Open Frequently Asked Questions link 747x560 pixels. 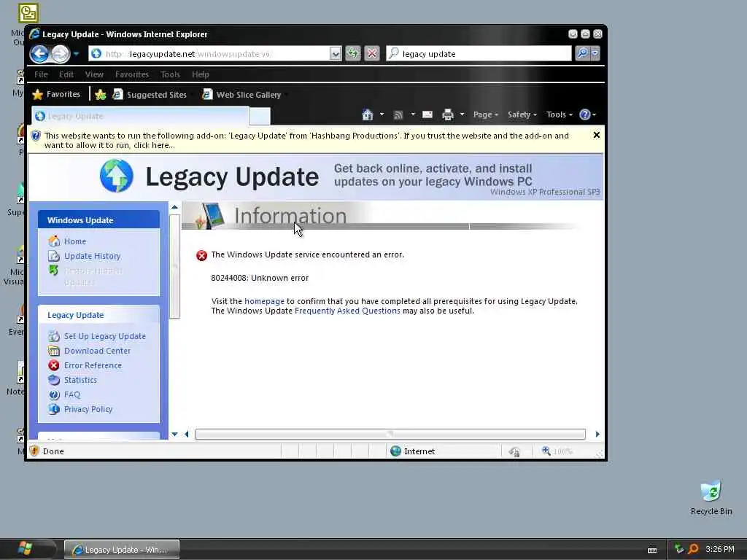347,311
